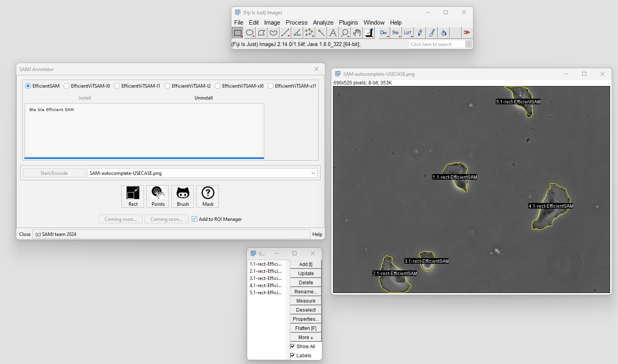Screen dimensions: 618x364
Task: Click the Brush prompt icon in SAMJ Annotator
Action: click(x=183, y=196)
